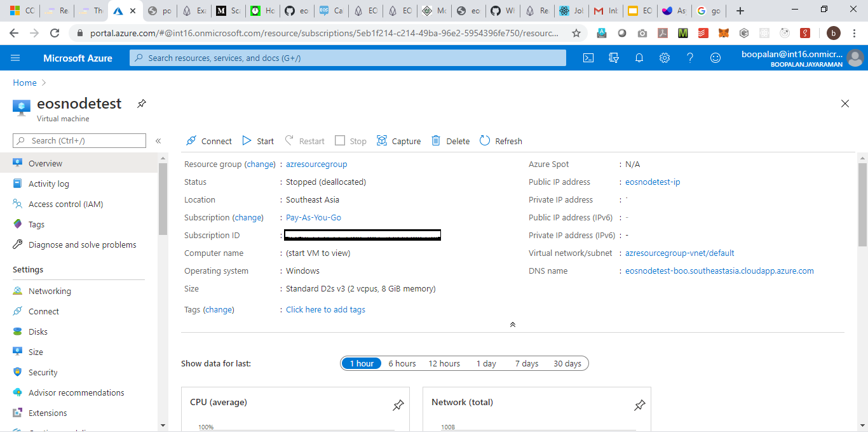Start the virtual machine
This screenshot has height=435, width=868.
[258, 141]
